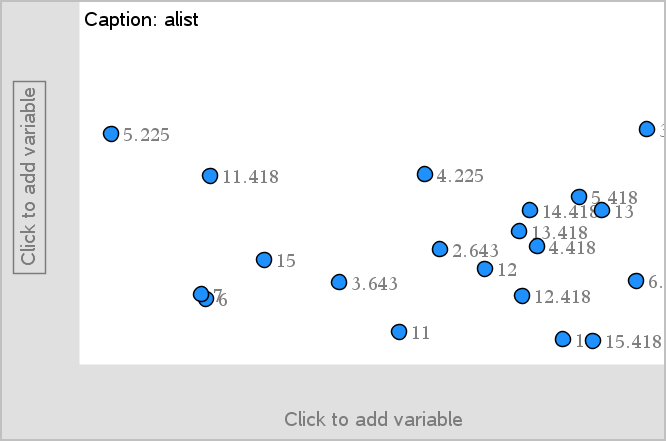Viewport: 666px width, 441px height.
Task: Select the data point labeled 11.418
Action: click(210, 176)
